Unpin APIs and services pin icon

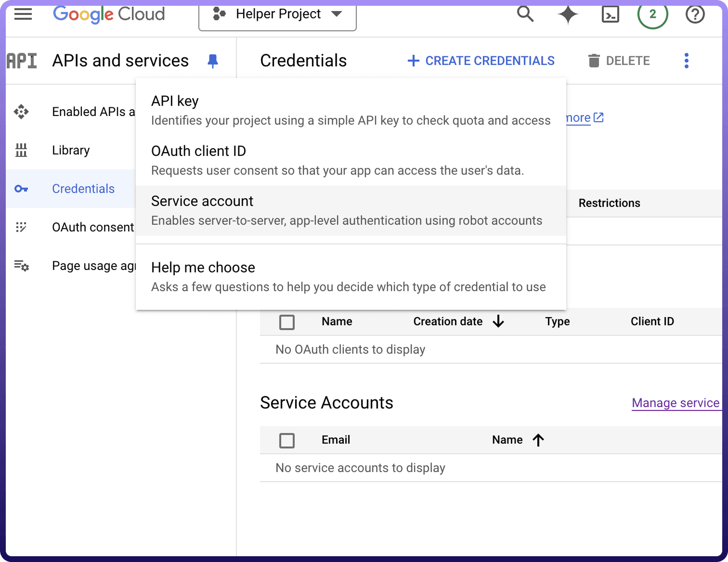[x=212, y=61]
